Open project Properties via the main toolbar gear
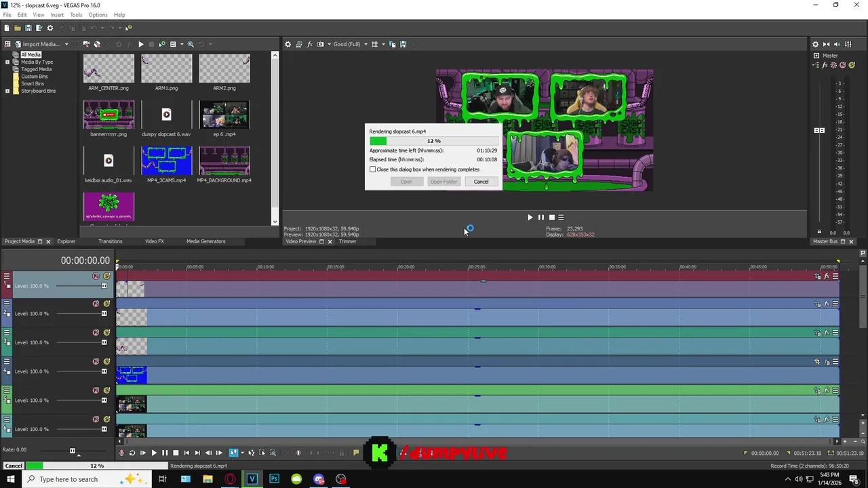 click(x=50, y=28)
